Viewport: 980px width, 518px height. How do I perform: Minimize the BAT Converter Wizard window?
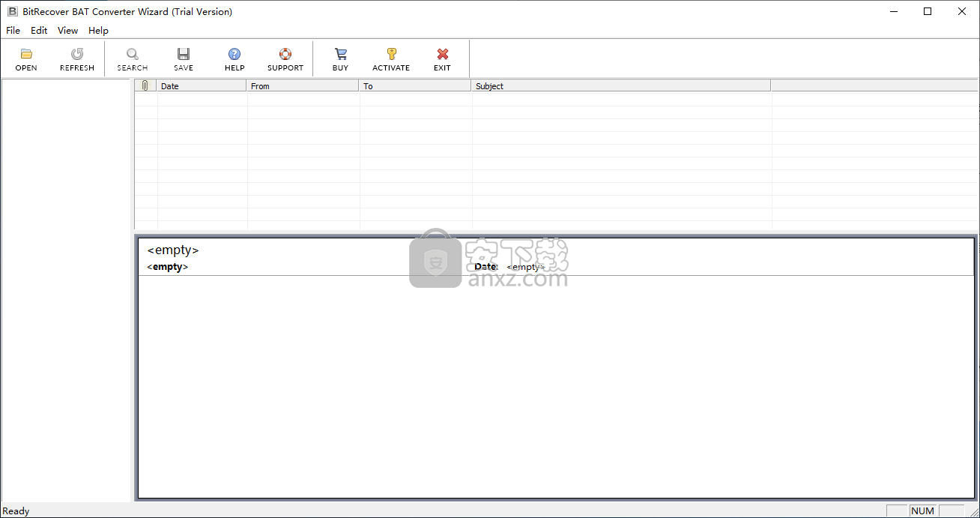[893, 11]
